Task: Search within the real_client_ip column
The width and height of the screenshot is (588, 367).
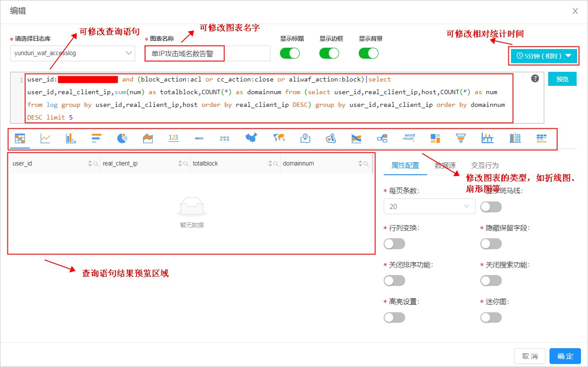Action: [185, 164]
